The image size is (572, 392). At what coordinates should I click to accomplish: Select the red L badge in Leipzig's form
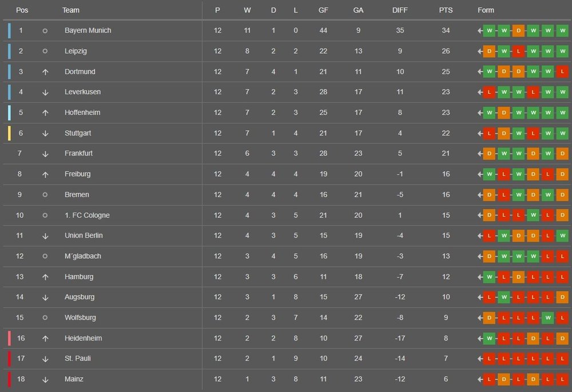[518, 51]
